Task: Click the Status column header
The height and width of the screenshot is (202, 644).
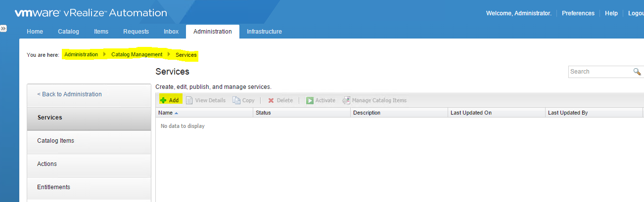Action: pyautogui.click(x=302, y=113)
